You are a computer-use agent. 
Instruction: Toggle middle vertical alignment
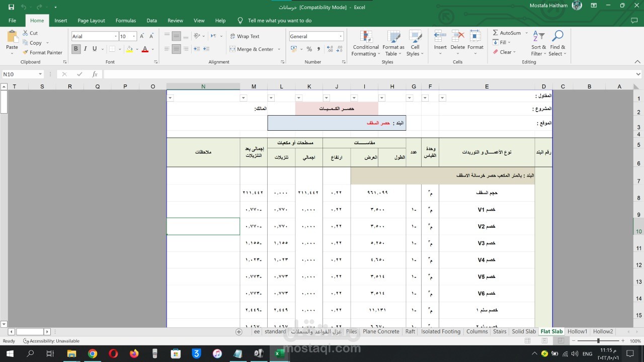(x=176, y=36)
